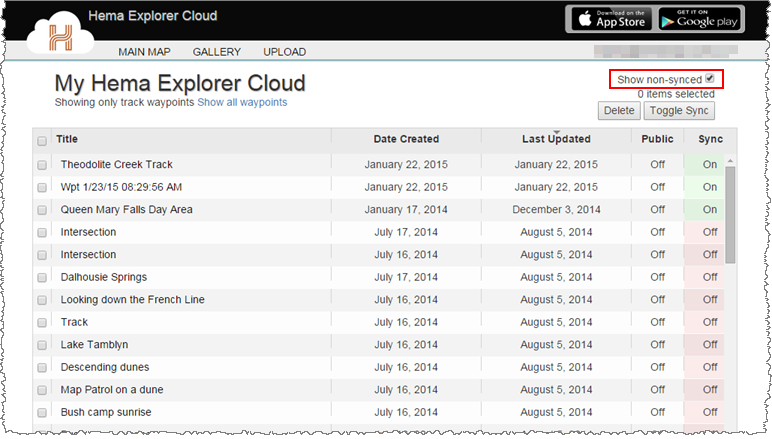This screenshot has width=772, height=439.
Task: Sort by Date Created column
Action: click(406, 139)
